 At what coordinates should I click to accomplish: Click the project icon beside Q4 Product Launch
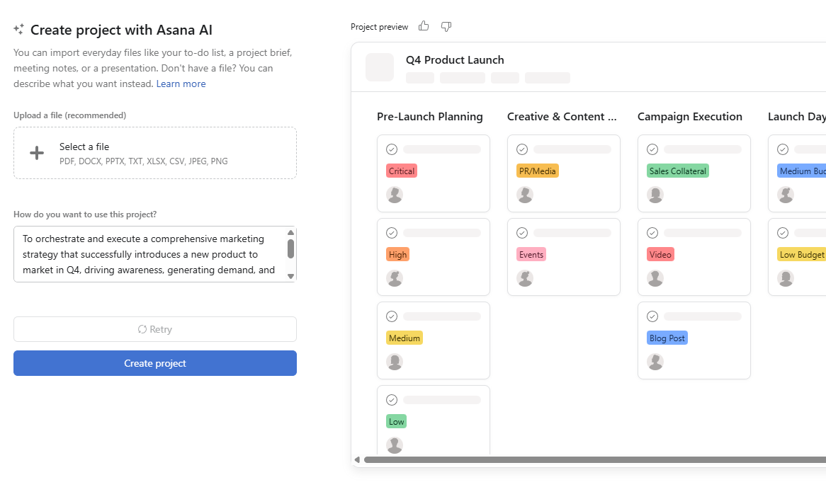[380, 67]
